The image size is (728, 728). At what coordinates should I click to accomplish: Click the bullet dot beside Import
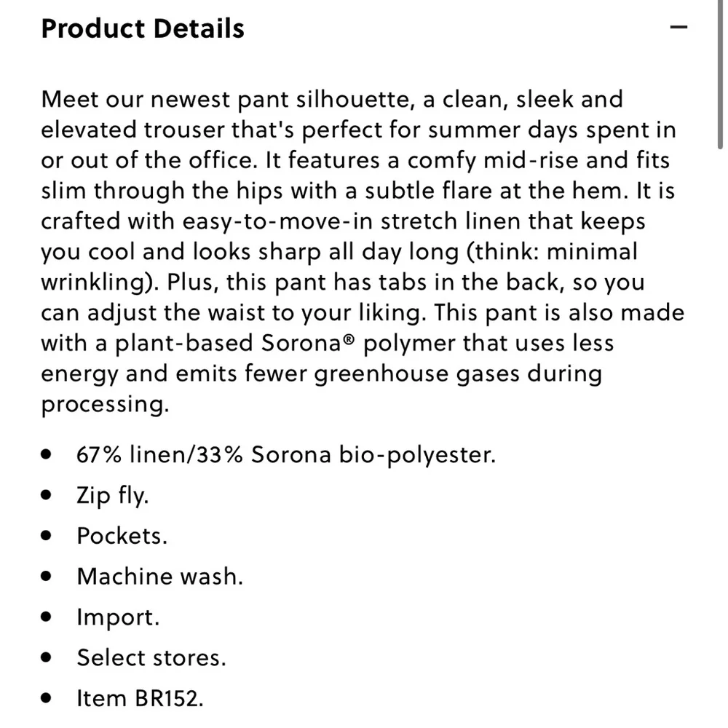[x=47, y=617]
